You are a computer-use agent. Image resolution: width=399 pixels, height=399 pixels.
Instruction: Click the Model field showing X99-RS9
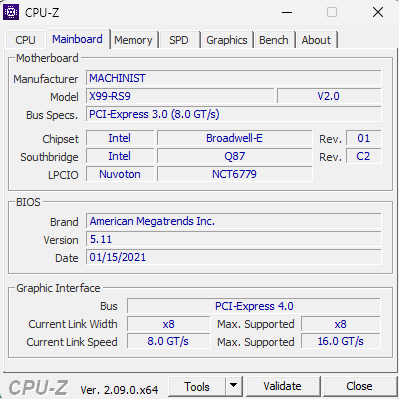tap(180, 96)
